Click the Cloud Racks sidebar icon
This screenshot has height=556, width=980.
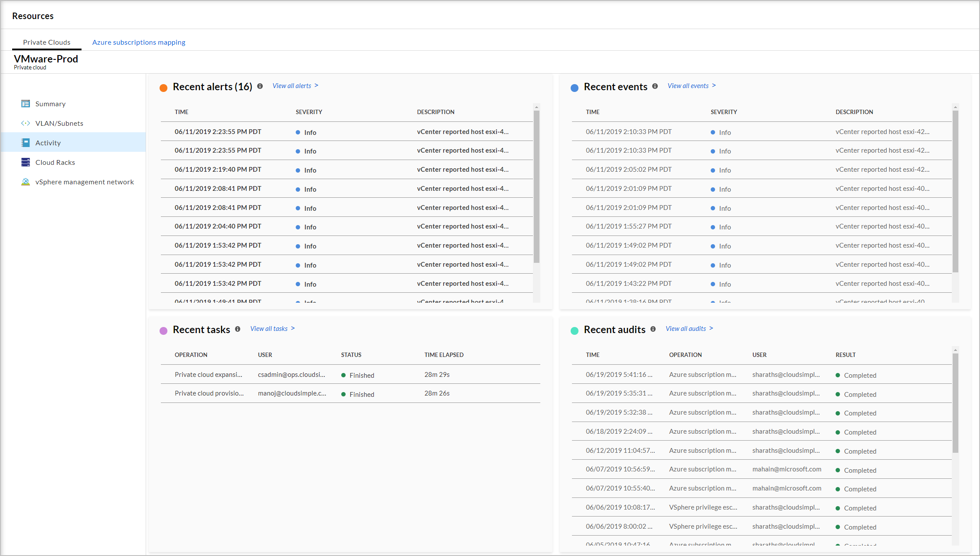pos(25,162)
